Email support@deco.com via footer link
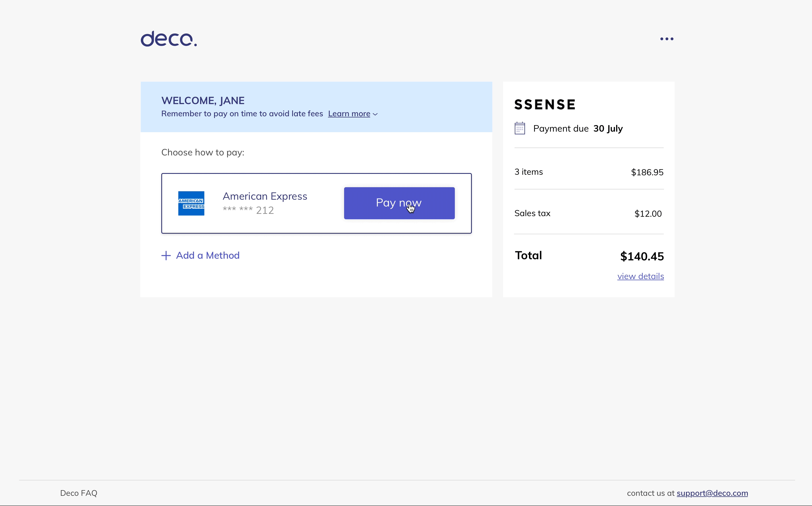Screen dimensions: 812x506 coord(712,493)
